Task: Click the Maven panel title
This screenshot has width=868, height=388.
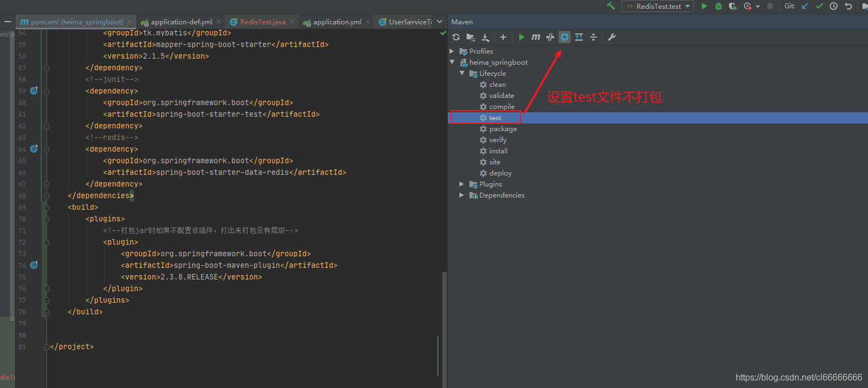Action: click(462, 22)
